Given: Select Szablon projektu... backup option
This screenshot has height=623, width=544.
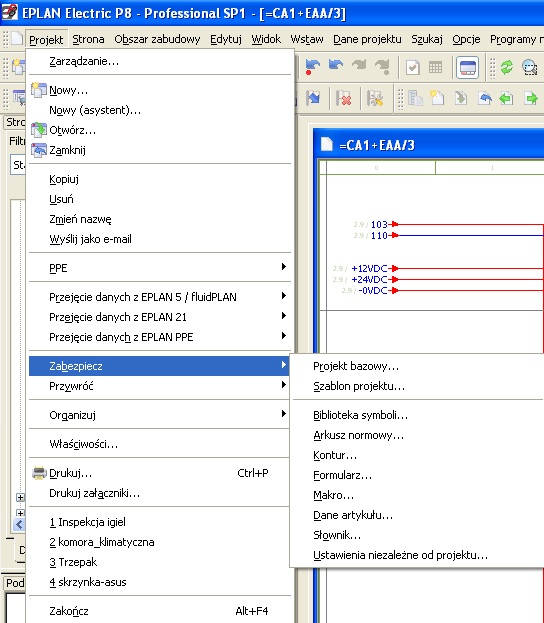Looking at the screenshot, I should click(418, 386).
